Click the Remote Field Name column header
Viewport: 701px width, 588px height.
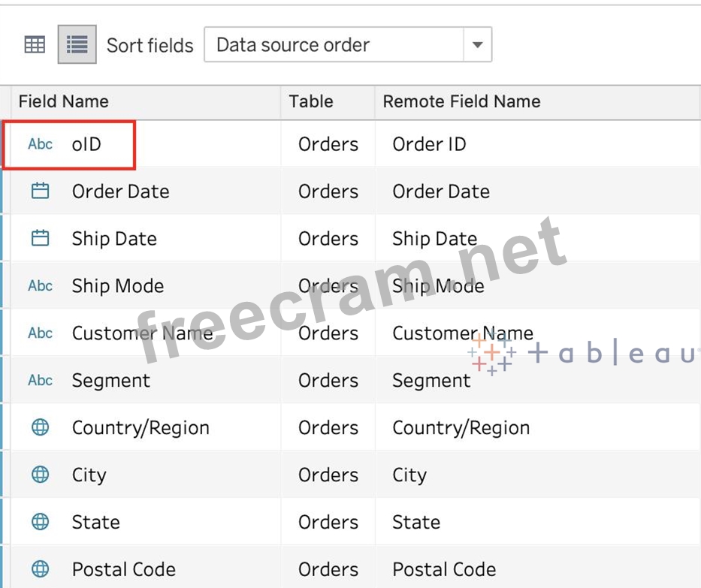tap(461, 101)
